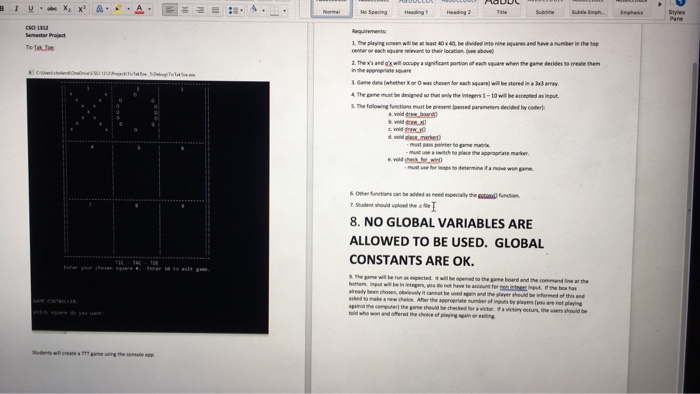This screenshot has width=700, height=394.
Task: Apply the No Spacing style
Action: 374,9
